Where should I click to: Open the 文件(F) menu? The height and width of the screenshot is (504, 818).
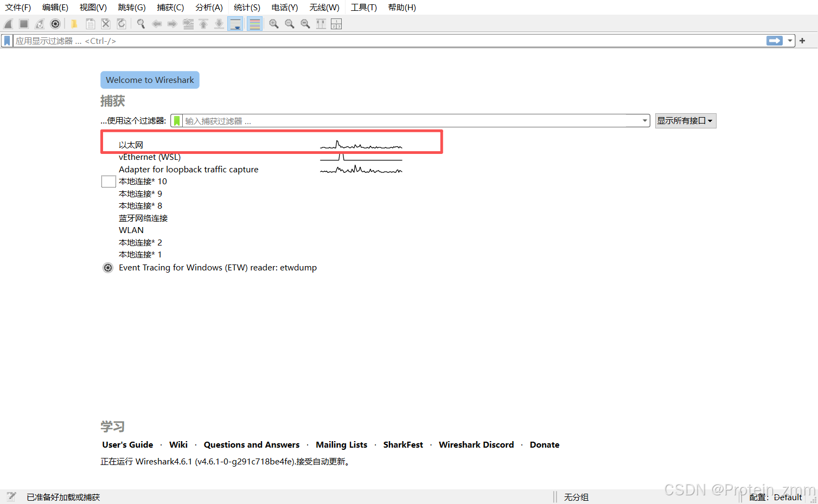[x=18, y=8]
